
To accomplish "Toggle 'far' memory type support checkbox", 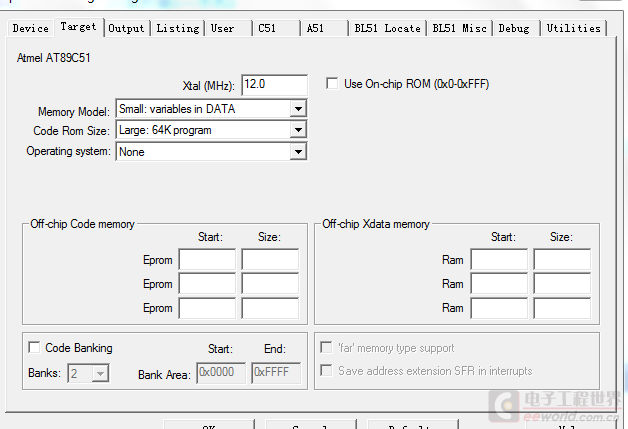I will (x=326, y=347).
